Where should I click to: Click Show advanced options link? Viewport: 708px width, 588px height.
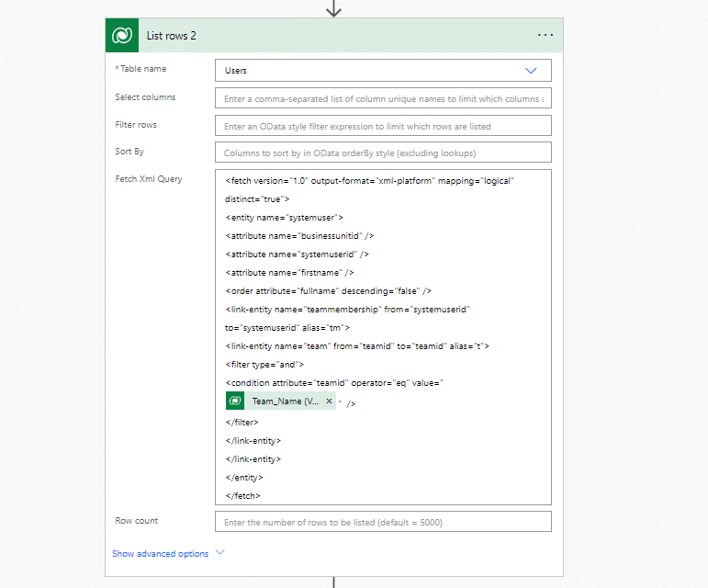click(x=161, y=554)
